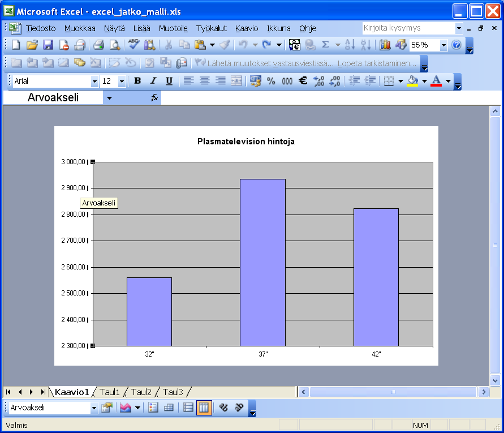Toggle Italic formatting
The width and height of the screenshot is (504, 433).
(x=153, y=81)
